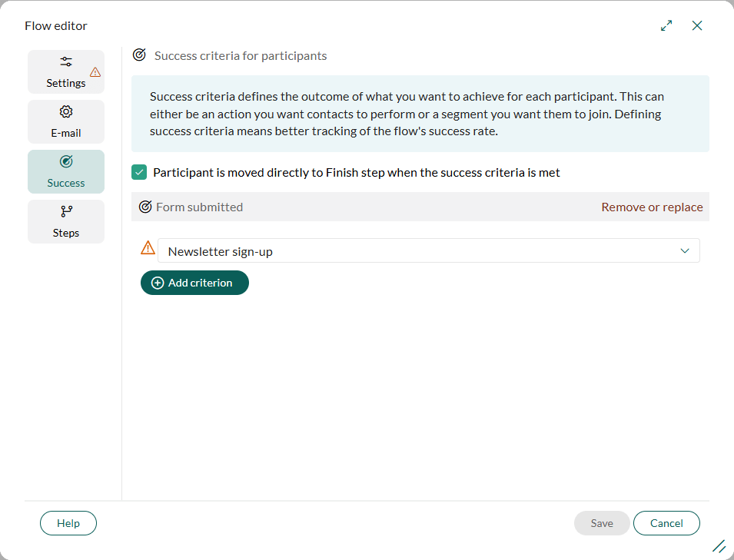Close the Flow editor dialog
This screenshot has height=560, width=734.
[697, 25]
